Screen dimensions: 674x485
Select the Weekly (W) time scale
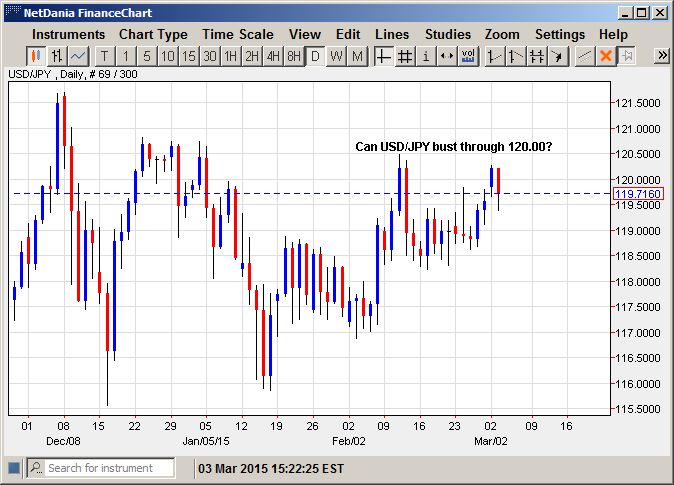tap(336, 56)
